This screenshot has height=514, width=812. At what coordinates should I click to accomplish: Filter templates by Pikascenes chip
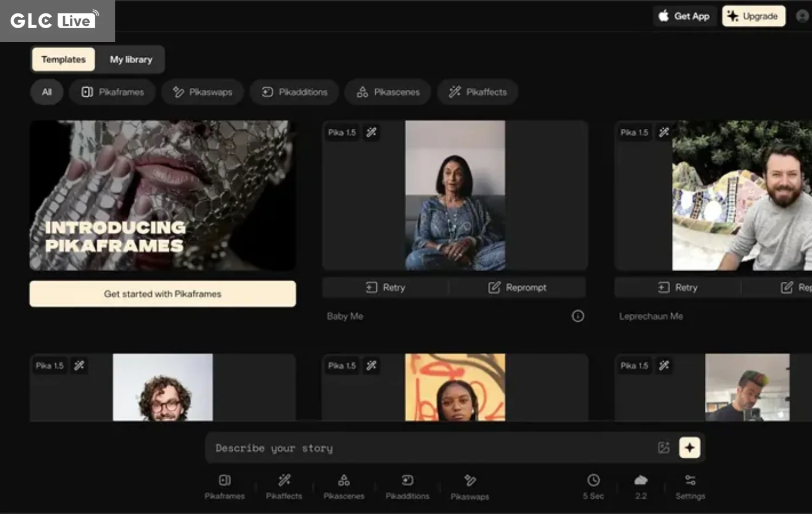[x=388, y=92]
